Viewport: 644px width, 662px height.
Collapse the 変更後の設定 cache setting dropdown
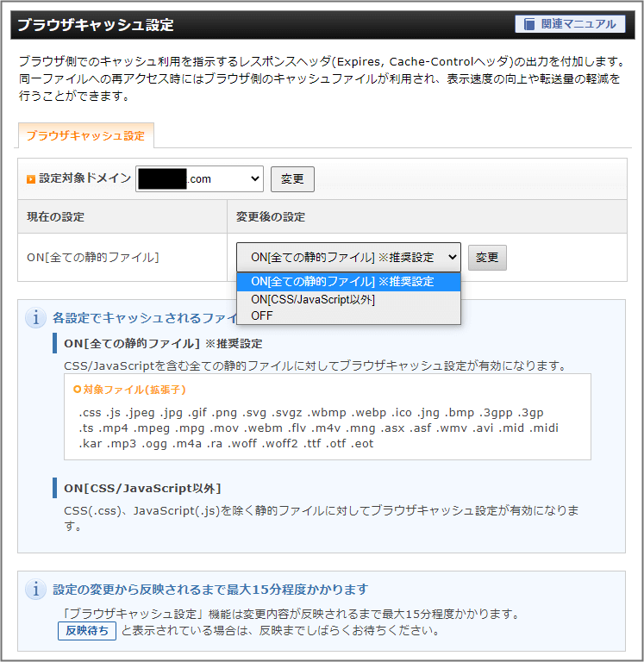tap(348, 257)
